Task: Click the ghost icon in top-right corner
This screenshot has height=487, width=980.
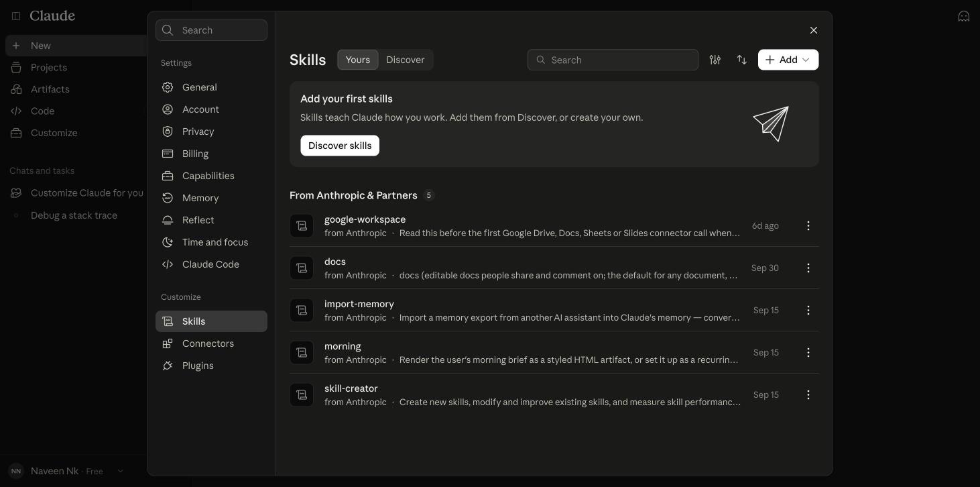Action: (964, 16)
